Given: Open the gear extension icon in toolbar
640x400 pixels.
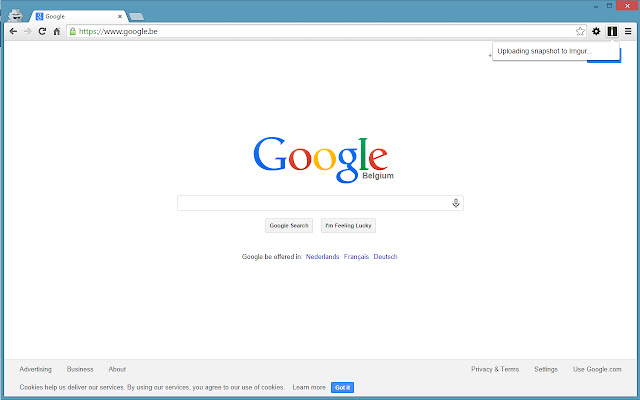Looking at the screenshot, I should [x=596, y=31].
